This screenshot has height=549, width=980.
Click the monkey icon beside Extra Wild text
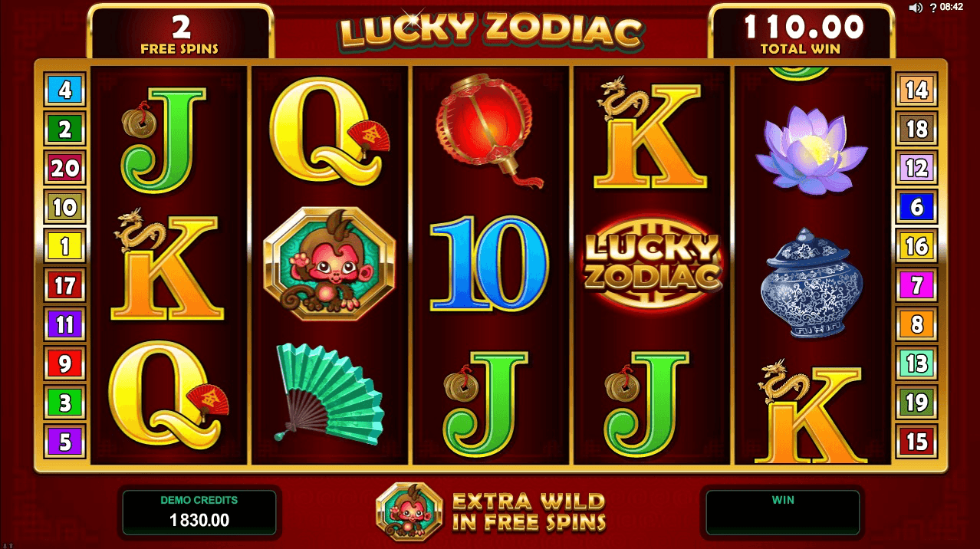[x=409, y=512]
